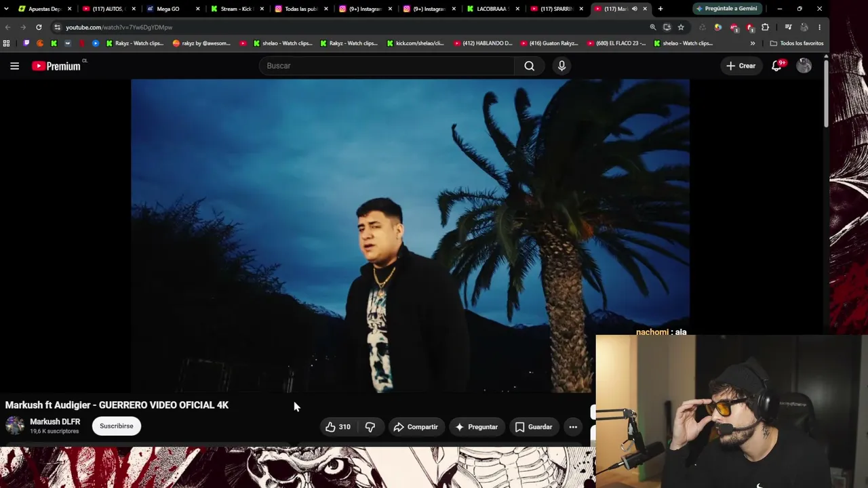Open more actions for the video
Viewport: 868px width, 488px height.
[x=573, y=427]
